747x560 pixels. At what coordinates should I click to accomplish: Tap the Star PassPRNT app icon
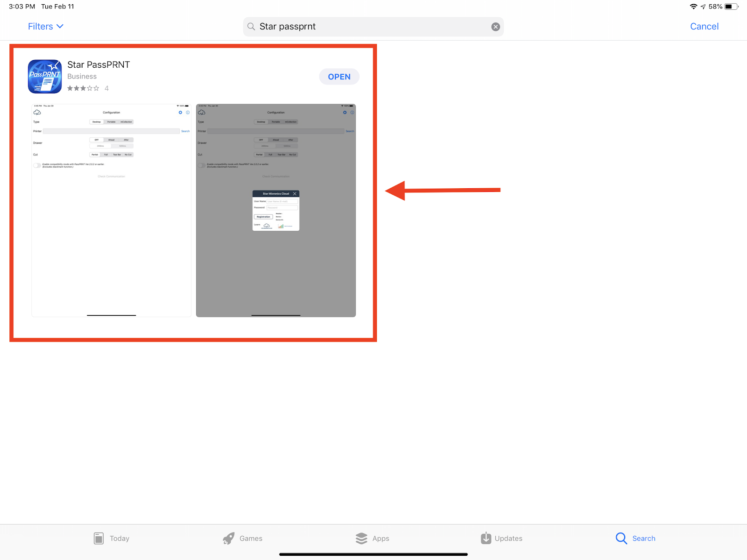pos(45,77)
